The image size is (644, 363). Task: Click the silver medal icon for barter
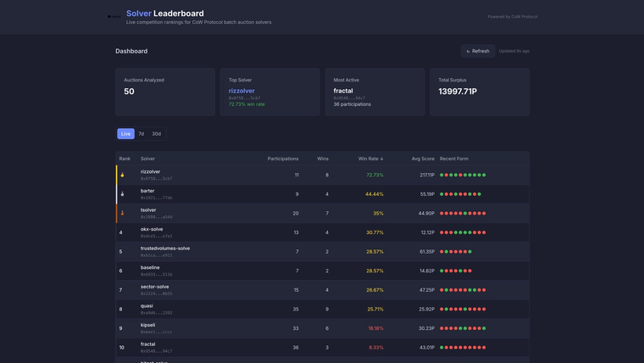click(122, 194)
